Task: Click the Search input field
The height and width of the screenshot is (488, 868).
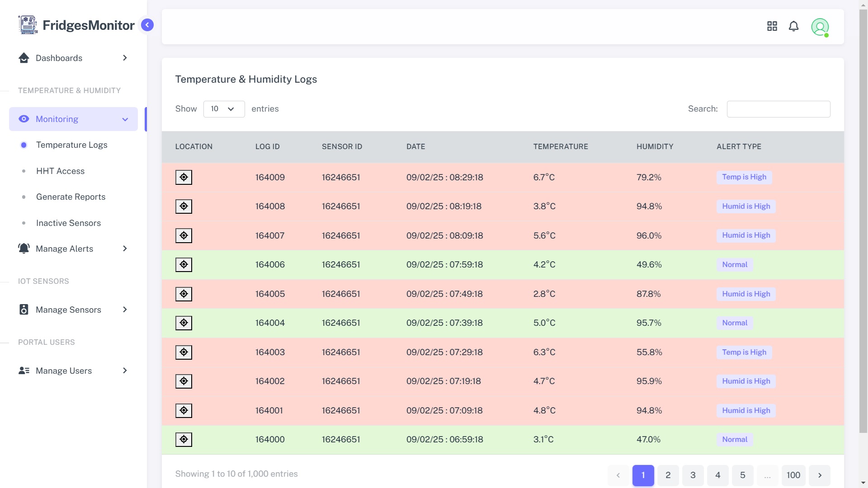Action: pyautogui.click(x=778, y=109)
